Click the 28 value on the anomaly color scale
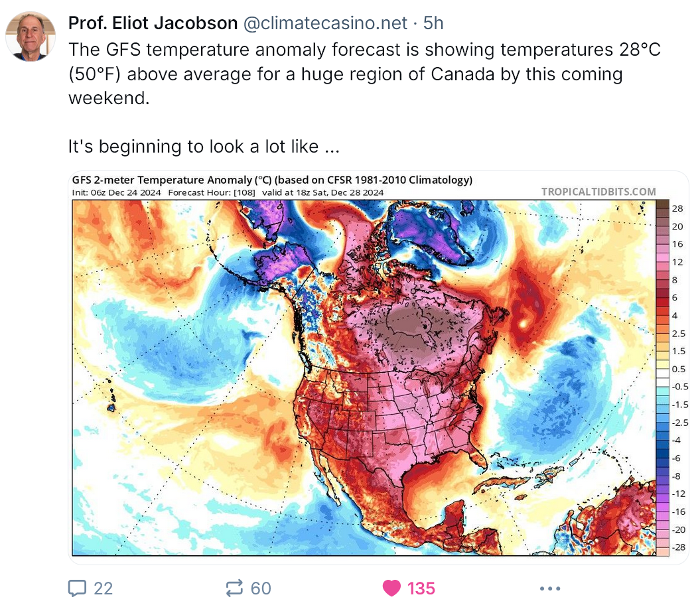Image resolution: width=700 pixels, height=609 pixels. (x=677, y=208)
